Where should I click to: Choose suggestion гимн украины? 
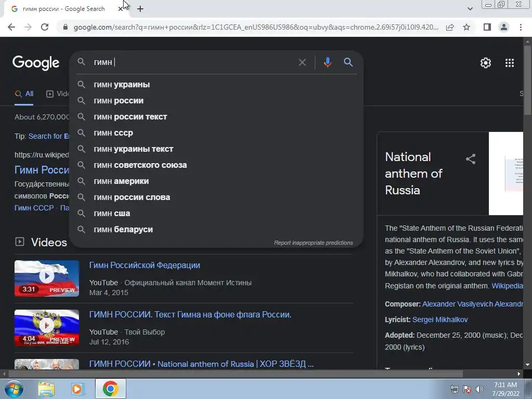(x=216, y=85)
